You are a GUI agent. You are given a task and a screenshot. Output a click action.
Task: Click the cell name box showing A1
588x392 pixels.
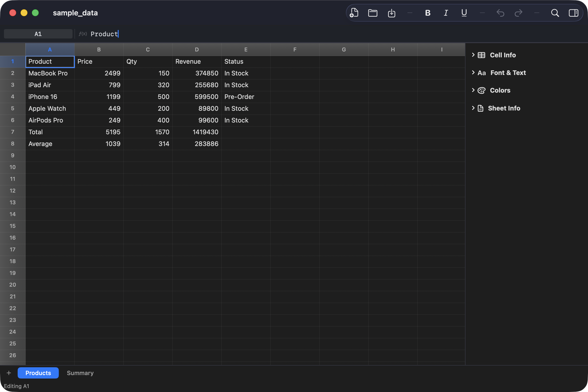(x=38, y=34)
